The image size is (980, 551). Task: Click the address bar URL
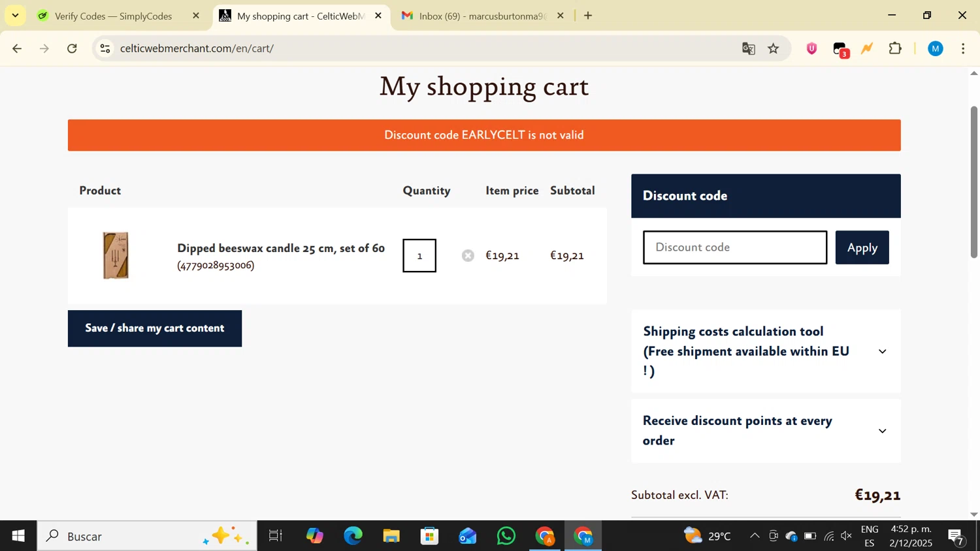tap(197, 48)
